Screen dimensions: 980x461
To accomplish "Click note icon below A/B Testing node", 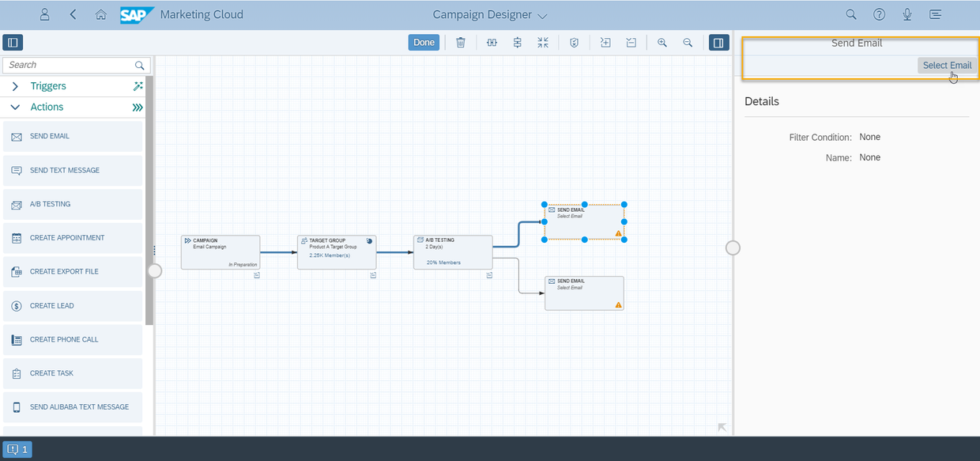I will [x=489, y=275].
